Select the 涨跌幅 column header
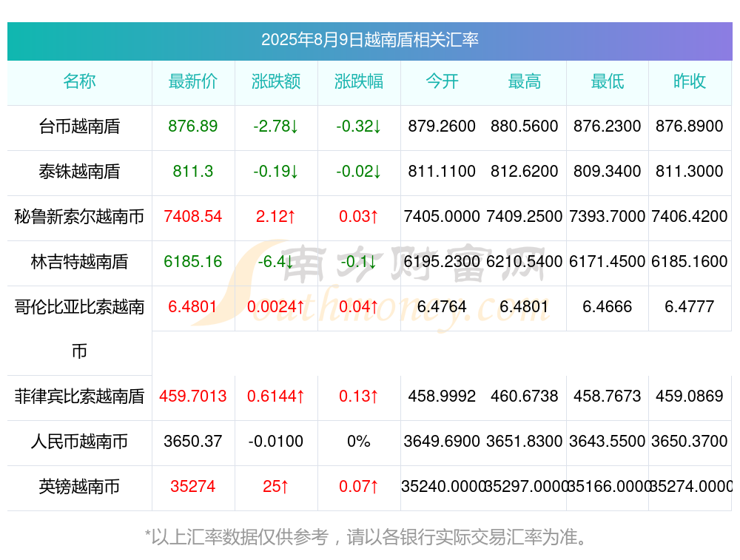 (x=359, y=81)
